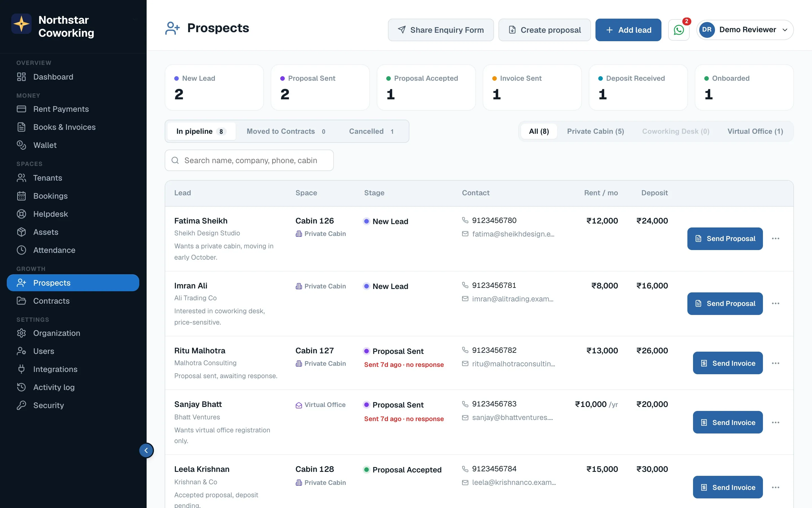
Task: Click the Add lead button
Action: [x=628, y=30]
